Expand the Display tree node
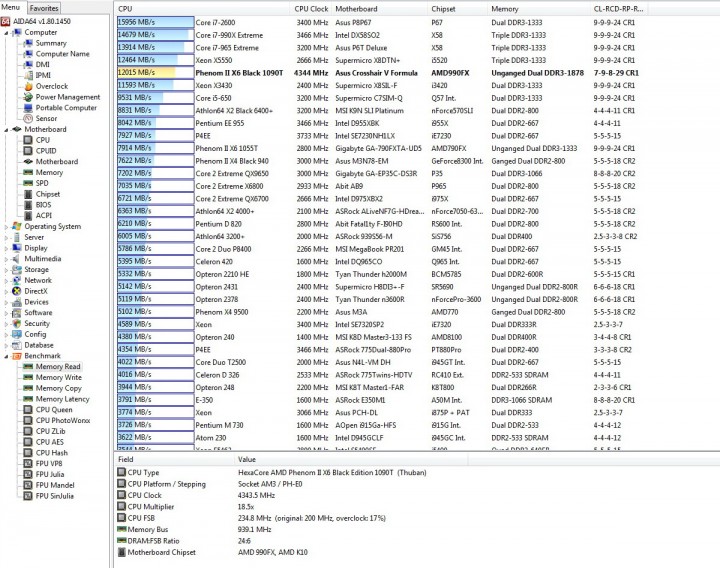 6,248
